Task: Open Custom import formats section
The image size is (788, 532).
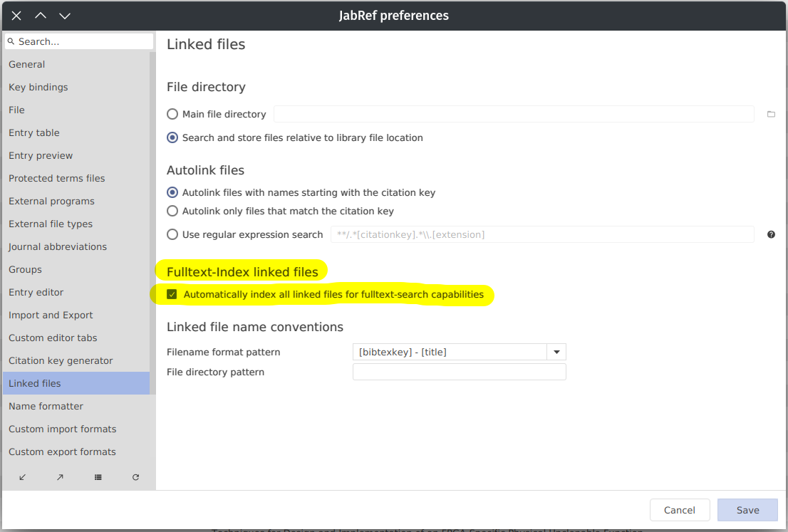Action: [76, 429]
